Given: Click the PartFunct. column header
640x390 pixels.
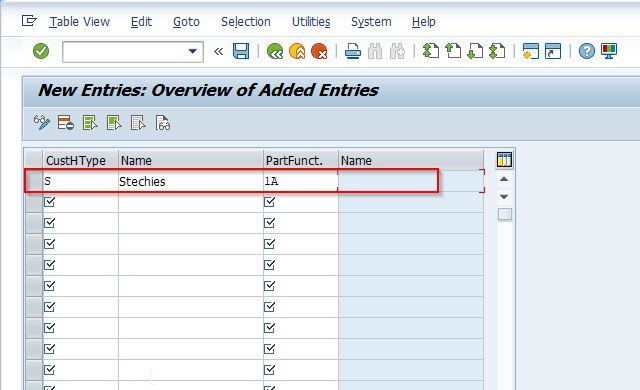Looking at the screenshot, I should click(x=301, y=160).
